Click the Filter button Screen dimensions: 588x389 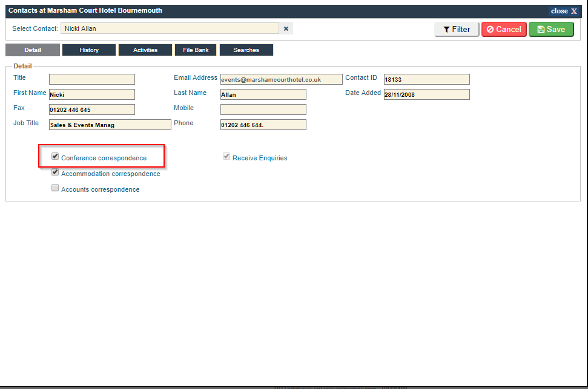457,29
